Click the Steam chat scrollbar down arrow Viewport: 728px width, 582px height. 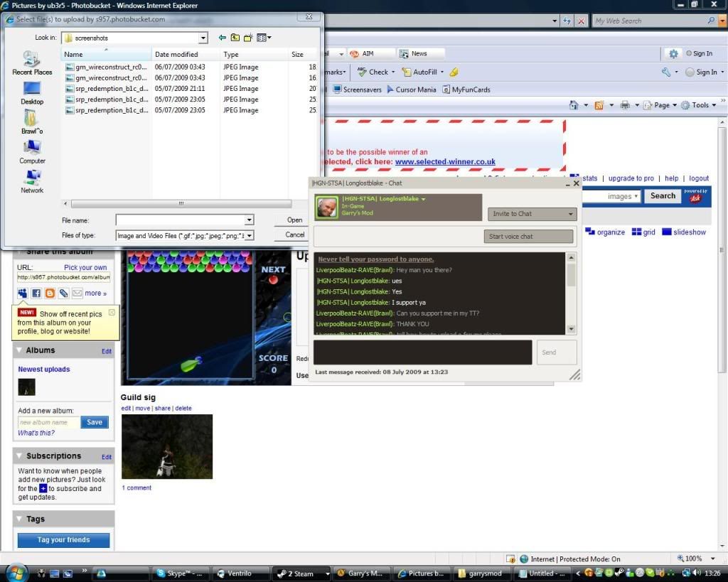(x=571, y=329)
